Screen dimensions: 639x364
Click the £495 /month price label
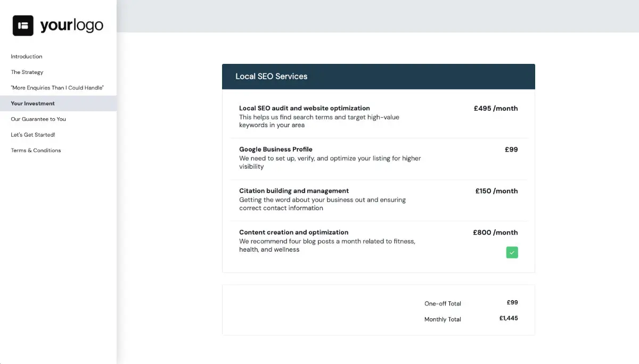pos(496,108)
